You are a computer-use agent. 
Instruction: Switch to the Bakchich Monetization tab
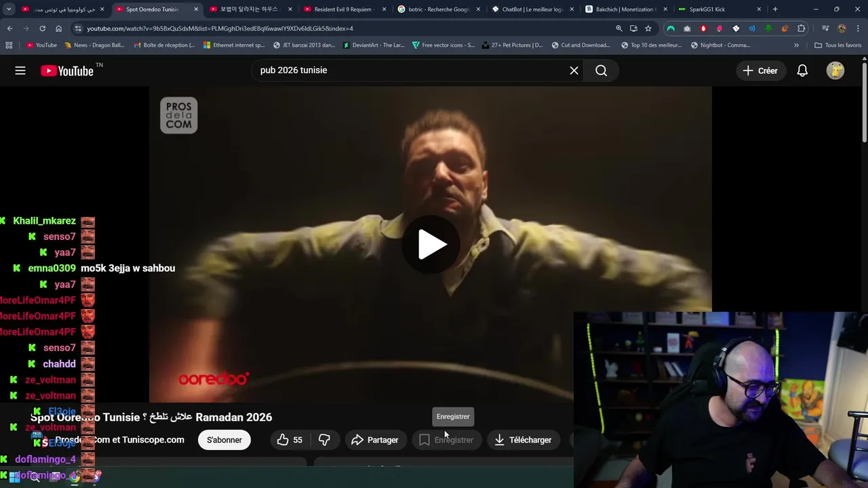coord(625,9)
